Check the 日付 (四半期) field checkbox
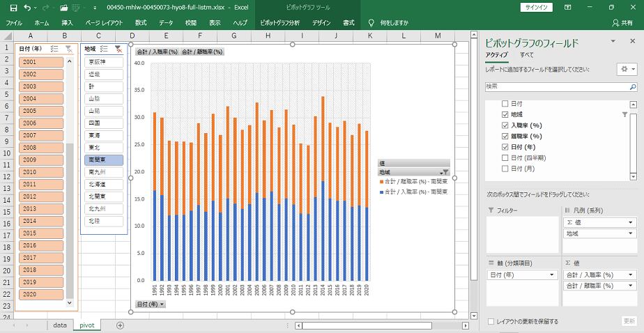Screen dimensions: 644x333 505,157
